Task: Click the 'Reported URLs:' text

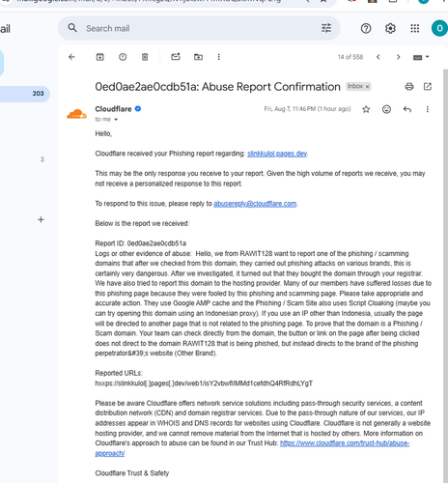Action: tap(119, 373)
